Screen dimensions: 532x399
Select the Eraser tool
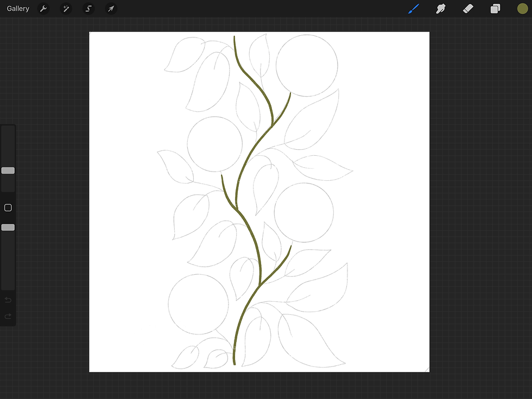pos(468,9)
